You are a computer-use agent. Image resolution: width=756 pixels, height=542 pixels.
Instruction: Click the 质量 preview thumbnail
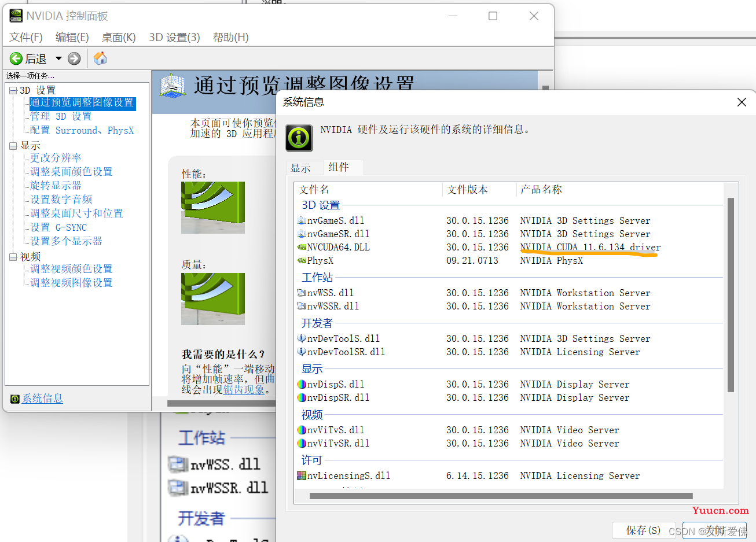213,299
